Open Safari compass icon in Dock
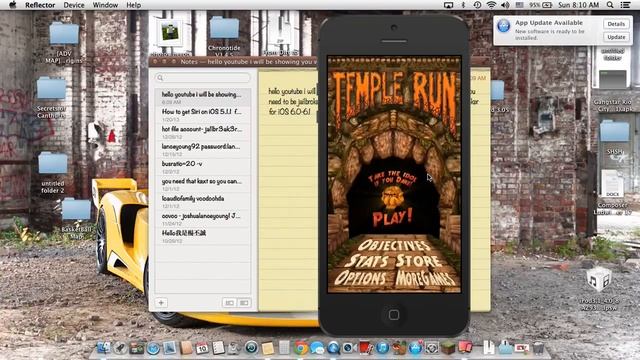This screenshot has width=640, height=360. (153, 348)
